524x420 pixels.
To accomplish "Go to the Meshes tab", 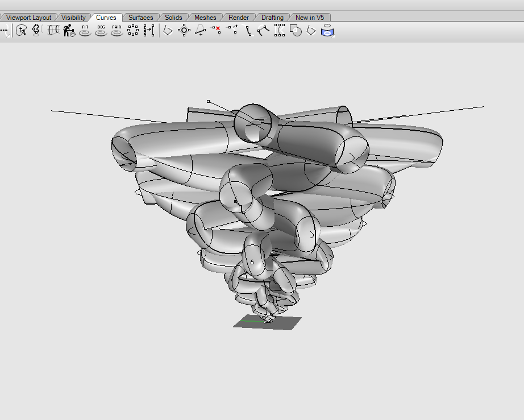I will pyautogui.click(x=205, y=18).
